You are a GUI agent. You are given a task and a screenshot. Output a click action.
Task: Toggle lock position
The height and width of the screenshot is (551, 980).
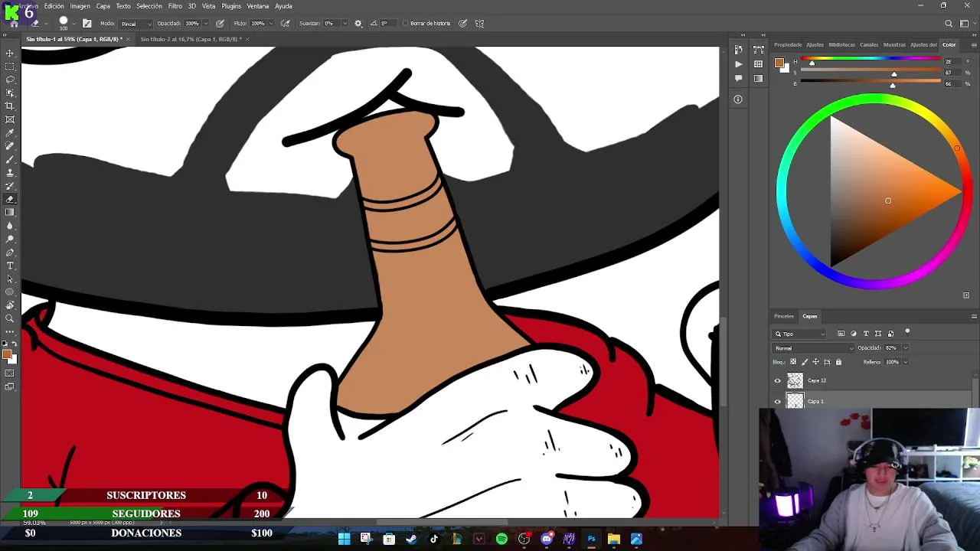[815, 362]
